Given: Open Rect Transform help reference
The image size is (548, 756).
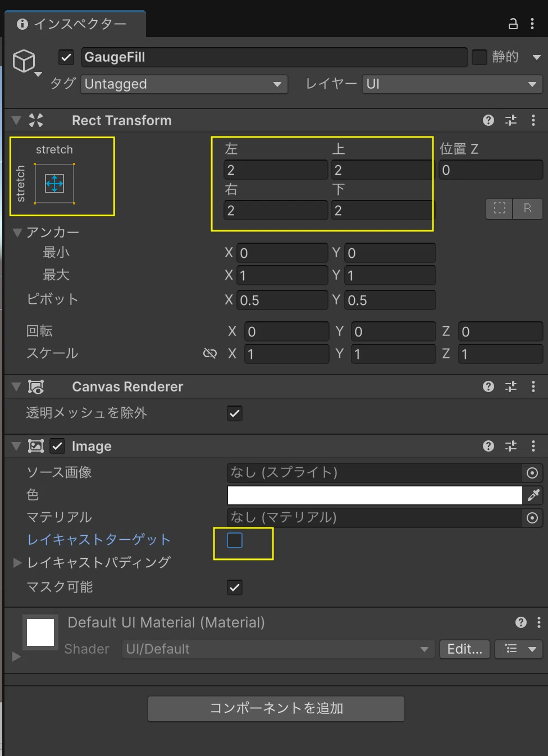Looking at the screenshot, I should 488,120.
